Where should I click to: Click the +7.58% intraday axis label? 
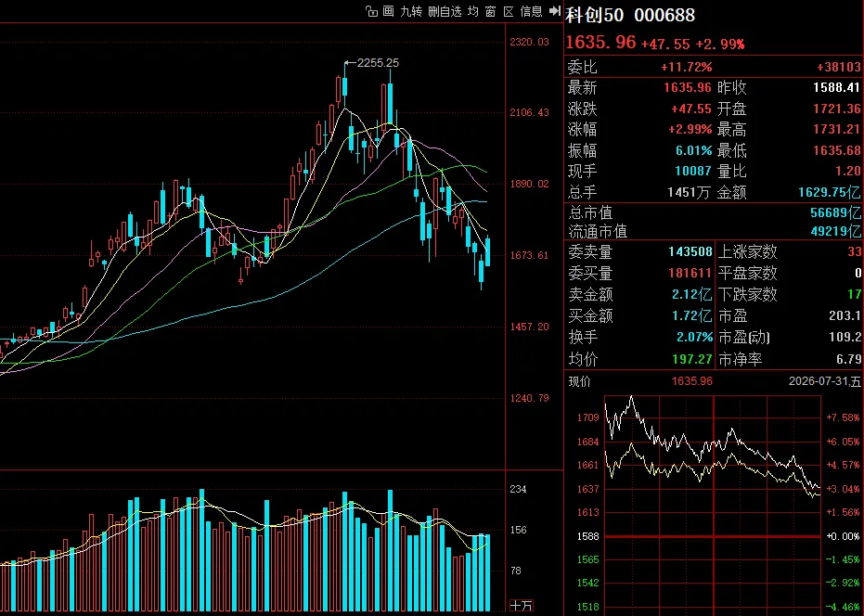tap(843, 417)
